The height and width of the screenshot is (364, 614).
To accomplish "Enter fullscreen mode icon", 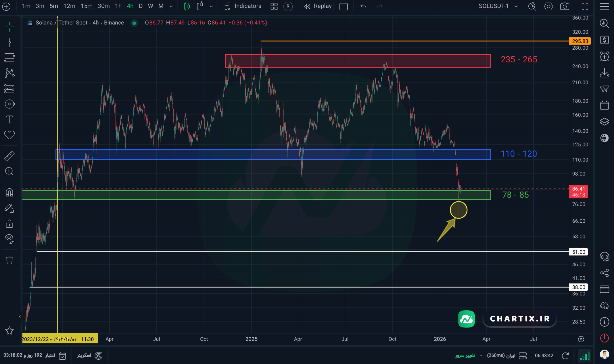I will point(585,6).
